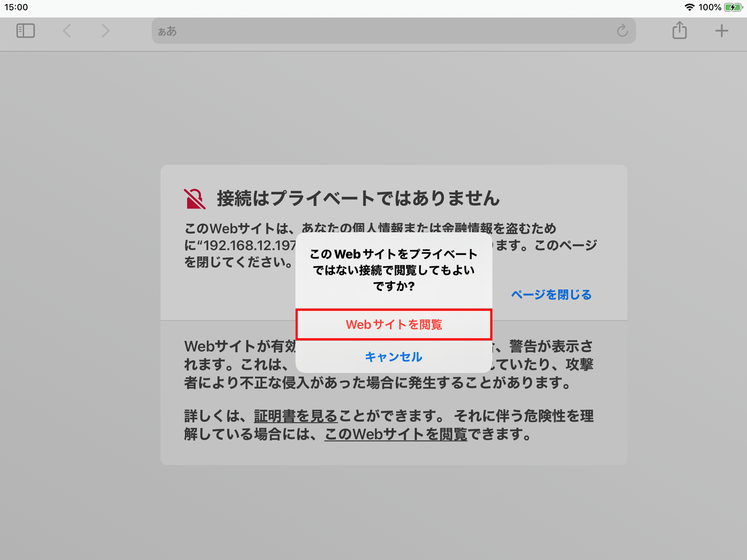The height and width of the screenshot is (560, 747).
Task: Tap the Wi-Fi status icon
Action: (x=689, y=7)
